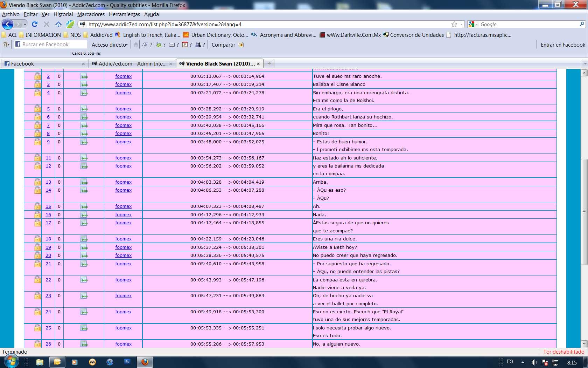Click the photo upload icon next to Compartir
This screenshot has height=368, width=588.
pyautogui.click(x=241, y=45)
